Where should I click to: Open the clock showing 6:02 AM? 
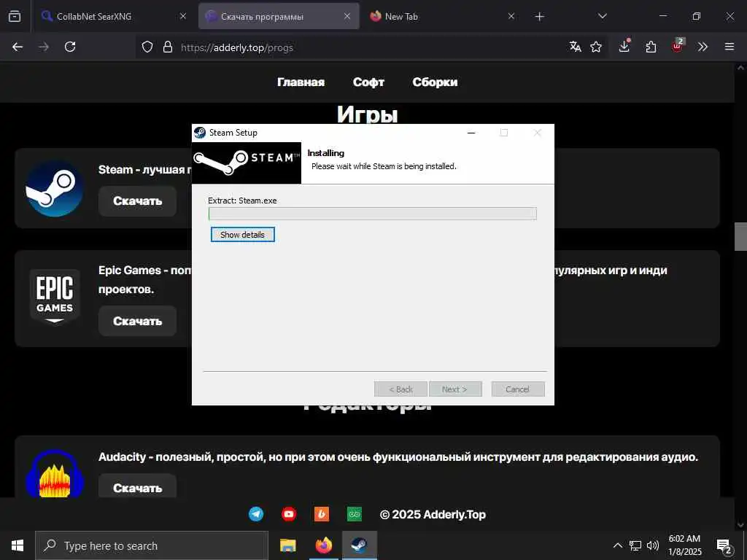684,545
